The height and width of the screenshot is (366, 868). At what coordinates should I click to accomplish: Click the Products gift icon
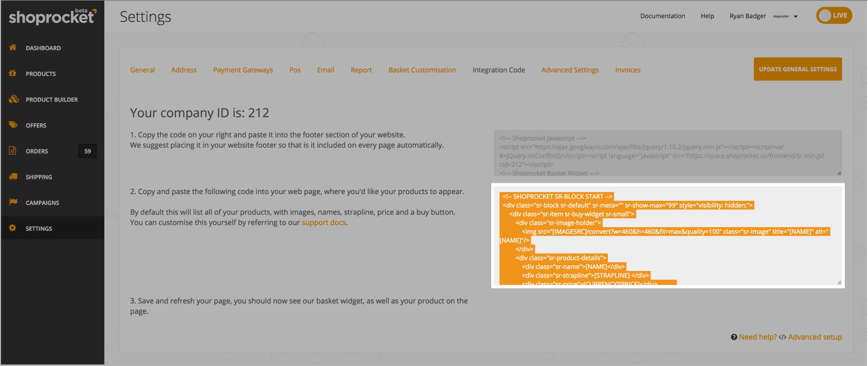pos(13,73)
